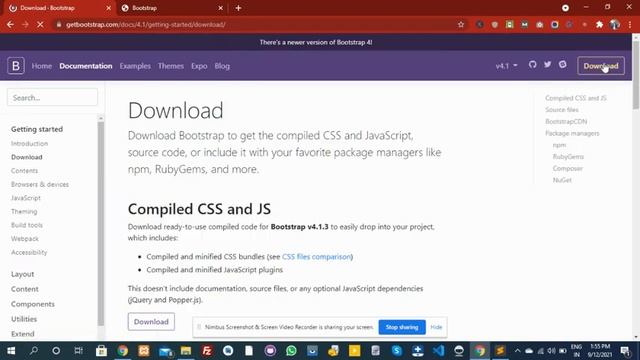The width and height of the screenshot is (640, 360).
Task: Open Theming in sidebar
Action: (24, 211)
